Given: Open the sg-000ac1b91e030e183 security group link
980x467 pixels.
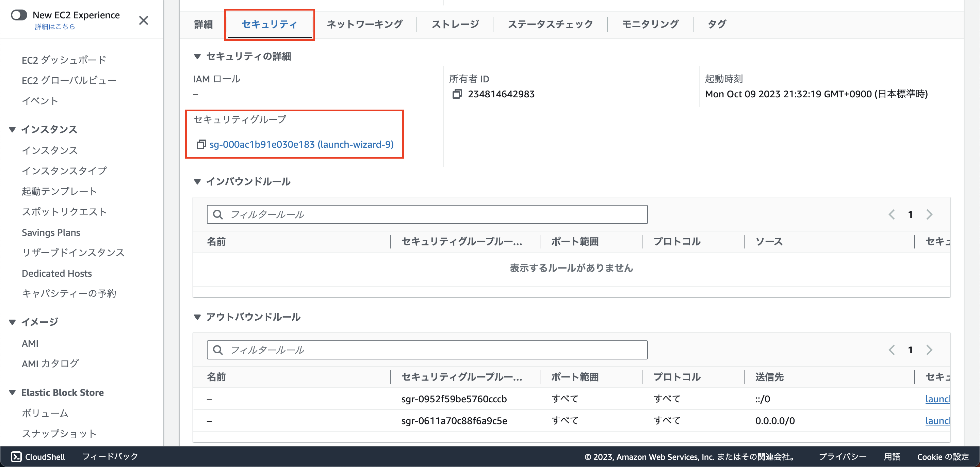Looking at the screenshot, I should click(301, 145).
